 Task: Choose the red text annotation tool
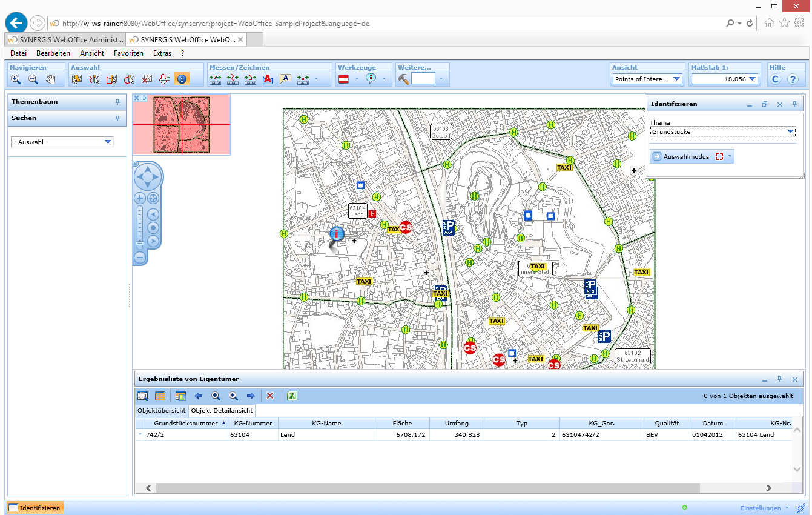268,79
